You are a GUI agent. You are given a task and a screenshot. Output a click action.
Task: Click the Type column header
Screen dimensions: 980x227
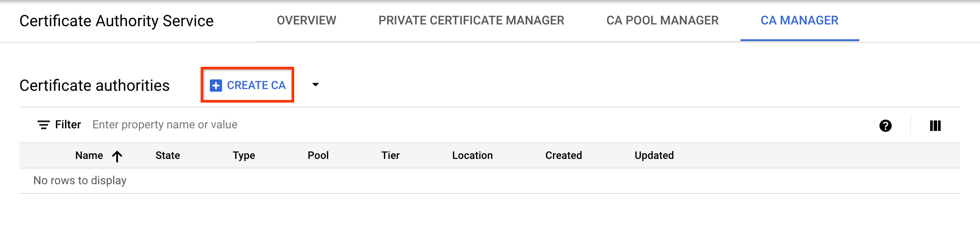(244, 155)
